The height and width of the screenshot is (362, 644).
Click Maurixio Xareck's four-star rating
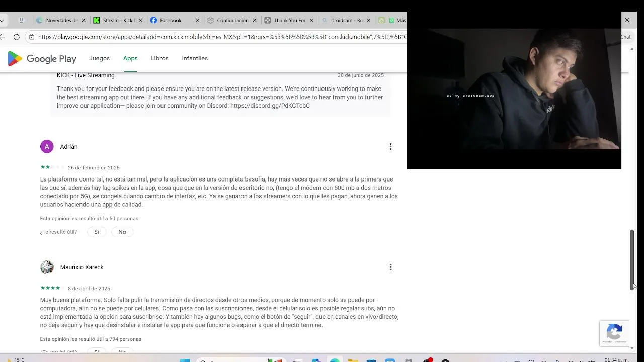click(52, 288)
